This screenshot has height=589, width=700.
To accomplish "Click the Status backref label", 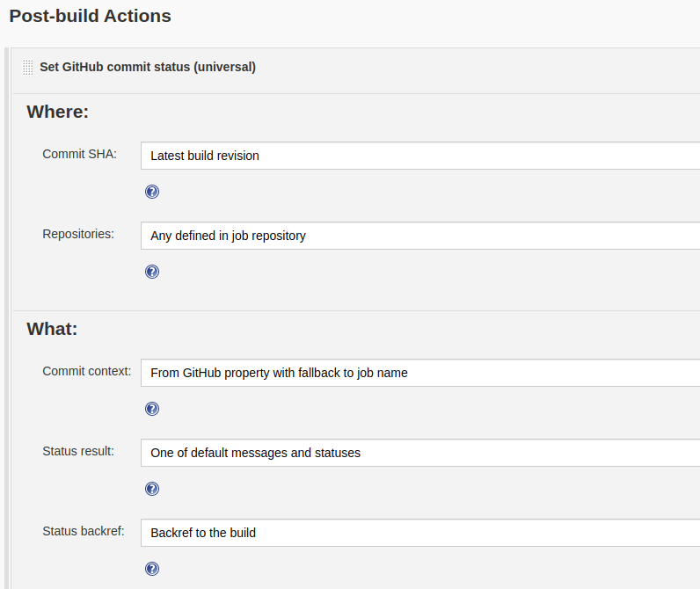I will tap(83, 531).
